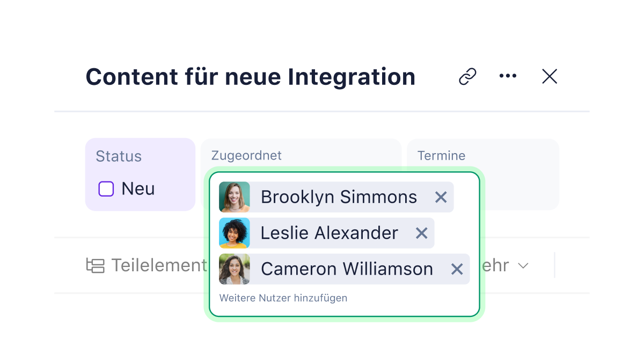Remove Leslie Alexander from assignees
This screenshot has width=644, height=361.
point(421,233)
